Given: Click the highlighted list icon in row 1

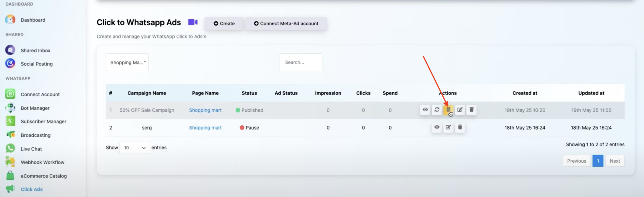Looking at the screenshot, I should (x=448, y=110).
